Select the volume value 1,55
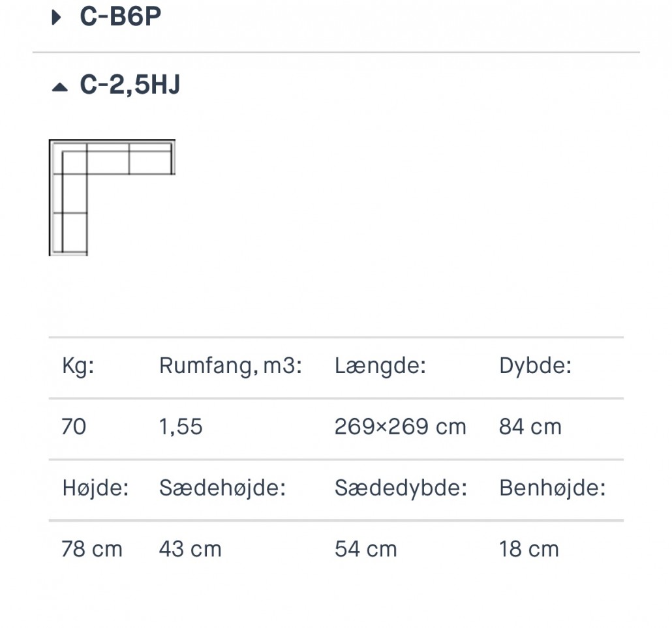The image size is (672, 628). (x=181, y=427)
